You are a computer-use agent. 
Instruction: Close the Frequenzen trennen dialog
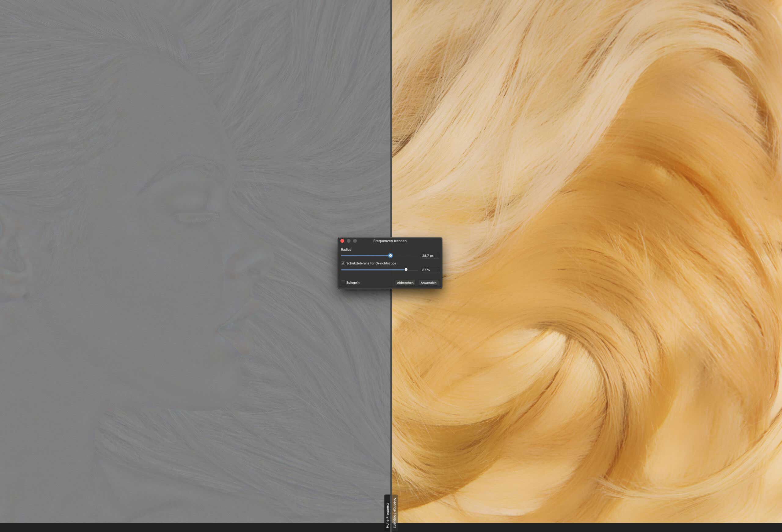(342, 241)
